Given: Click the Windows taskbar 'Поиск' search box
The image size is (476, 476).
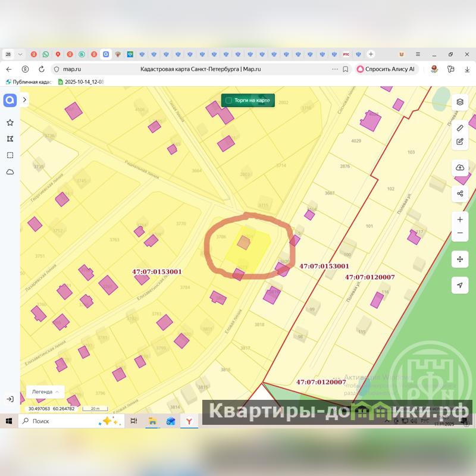Looking at the screenshot, I should pos(59,421).
